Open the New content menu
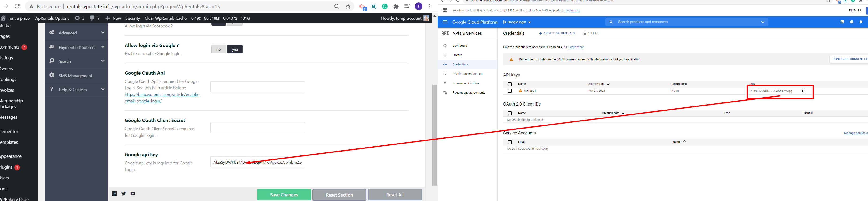 (x=113, y=18)
